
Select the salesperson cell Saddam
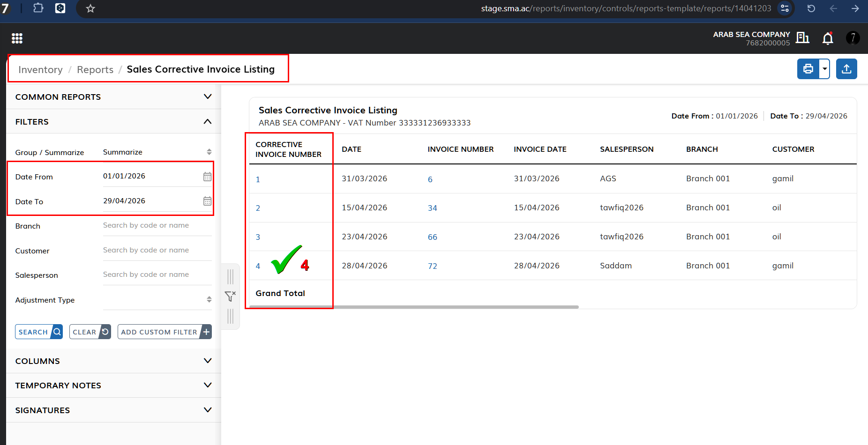click(x=616, y=266)
